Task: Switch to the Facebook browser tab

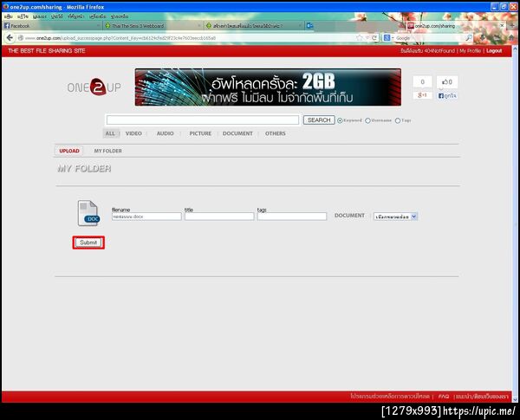Action: click(52, 25)
